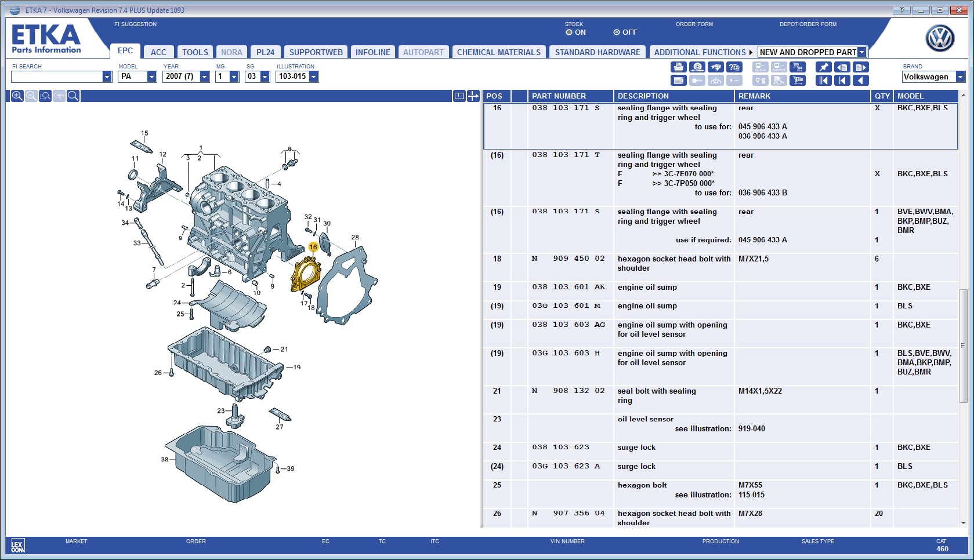Open the TOOLS tab

195,52
